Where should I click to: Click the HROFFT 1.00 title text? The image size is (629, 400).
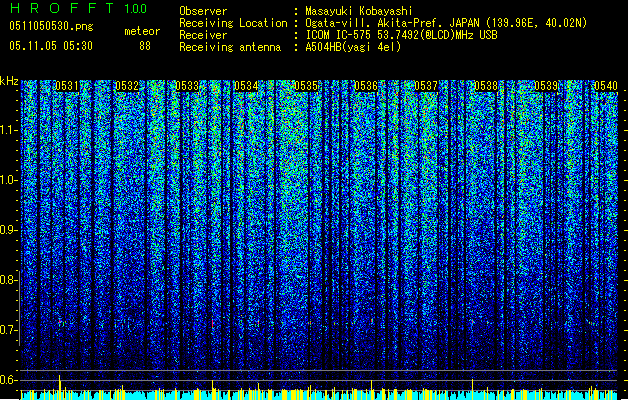pyautogui.click(x=78, y=8)
